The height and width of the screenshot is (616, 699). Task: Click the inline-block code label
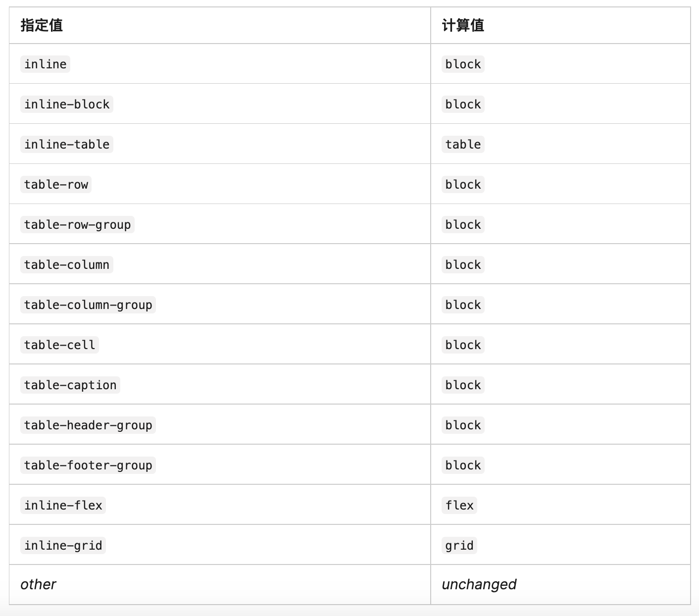pos(67,104)
